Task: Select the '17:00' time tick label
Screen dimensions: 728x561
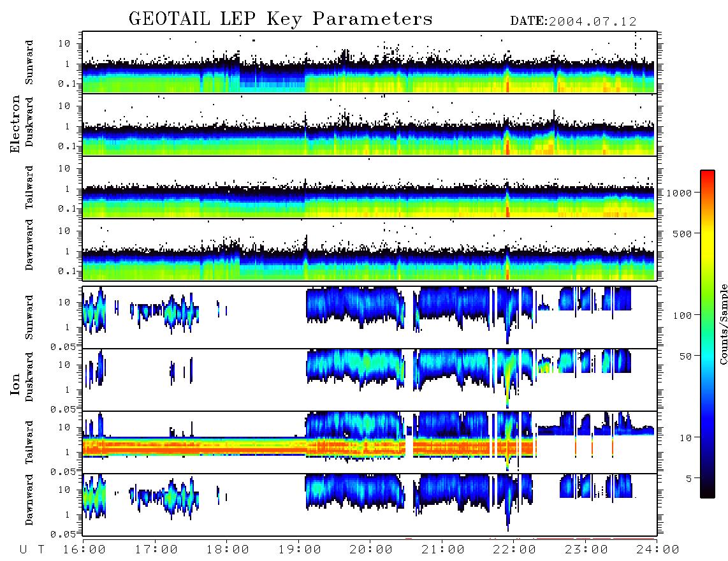Action: click(x=156, y=550)
